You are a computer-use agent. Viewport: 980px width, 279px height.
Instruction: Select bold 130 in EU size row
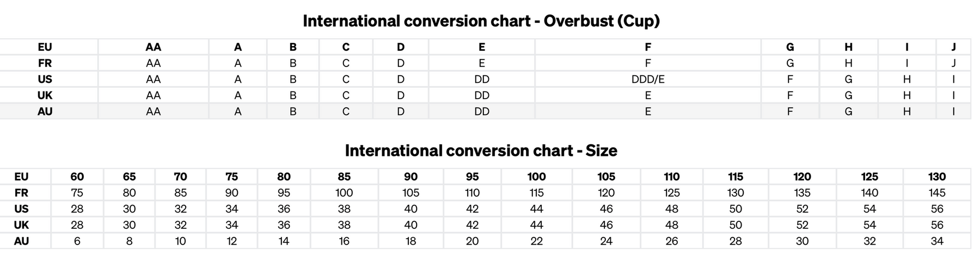tap(937, 177)
